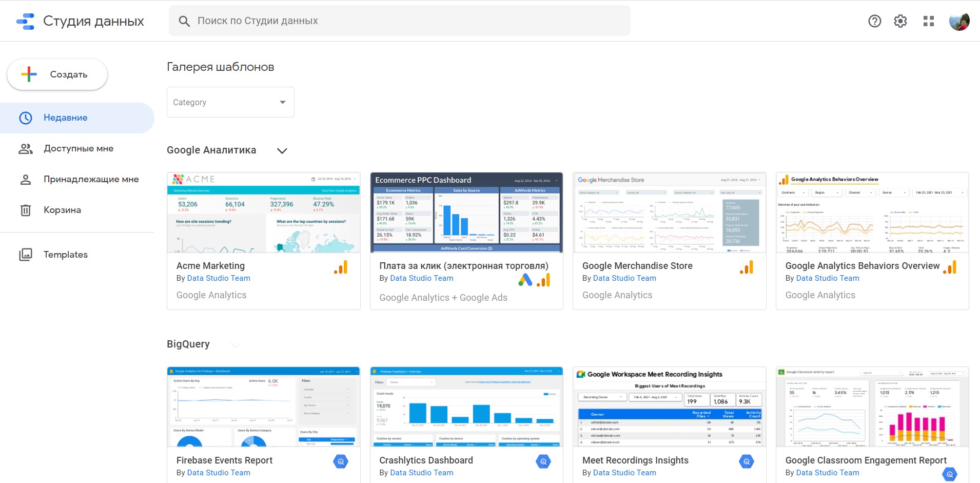This screenshot has height=483, width=980.
Task: Click the Создать button
Action: pyautogui.click(x=57, y=74)
